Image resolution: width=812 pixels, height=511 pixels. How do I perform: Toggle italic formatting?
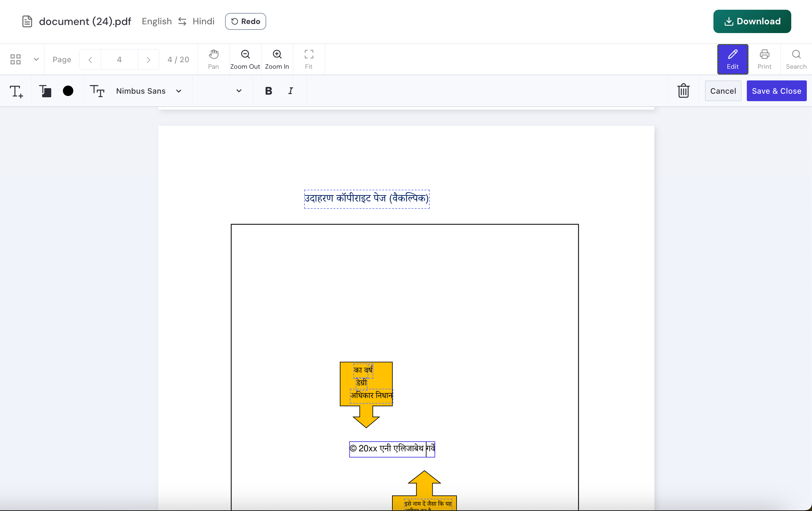290,91
